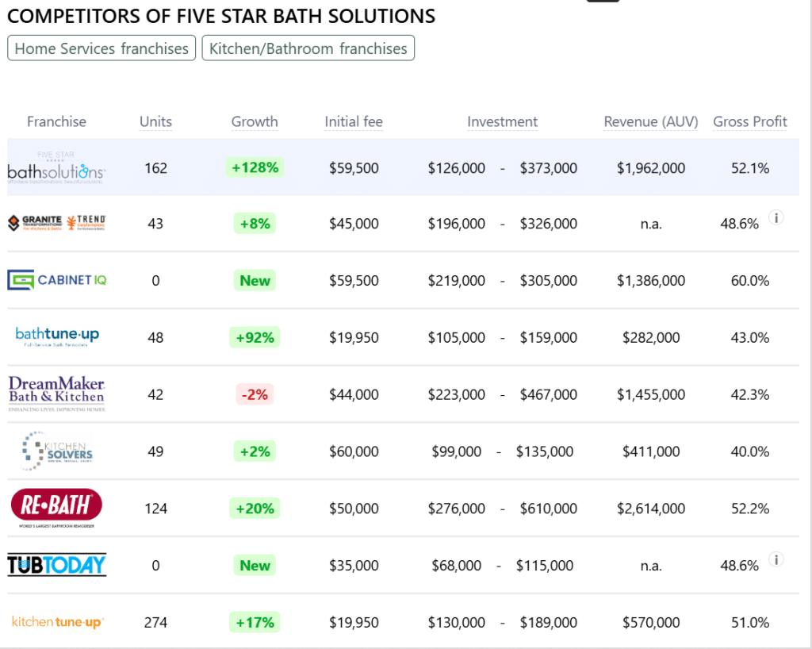Click the $50,000 initial fee
The height and width of the screenshot is (649, 812).
pyautogui.click(x=354, y=508)
